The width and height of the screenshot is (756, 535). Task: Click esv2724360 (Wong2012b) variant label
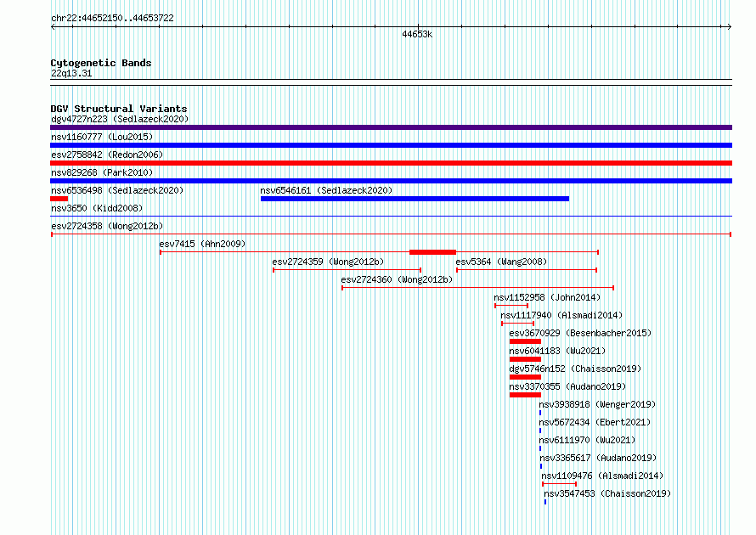[397, 279]
